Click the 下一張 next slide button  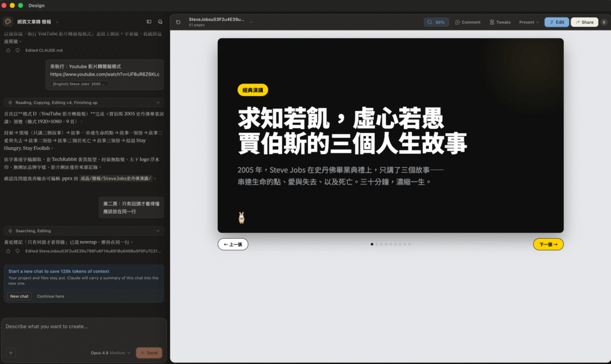pyautogui.click(x=548, y=244)
